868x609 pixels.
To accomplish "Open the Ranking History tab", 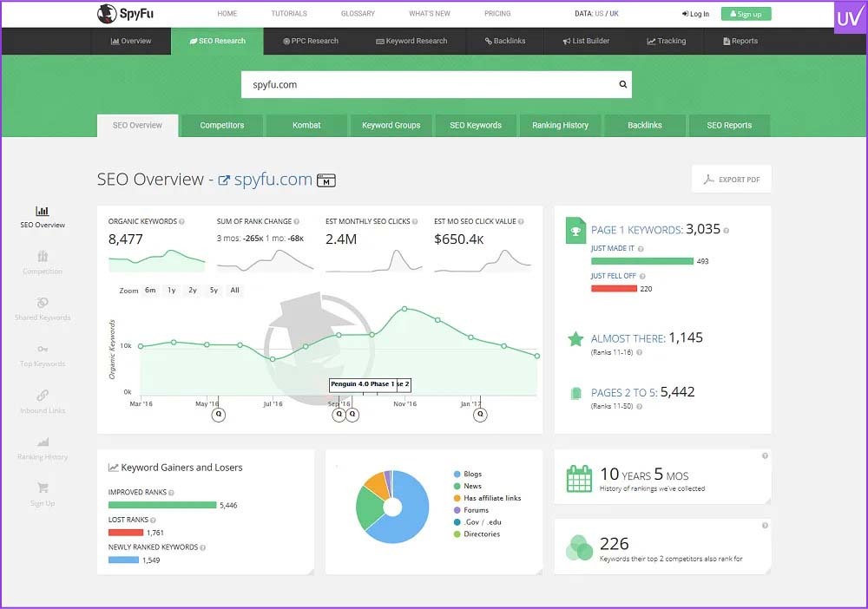I will (x=560, y=126).
